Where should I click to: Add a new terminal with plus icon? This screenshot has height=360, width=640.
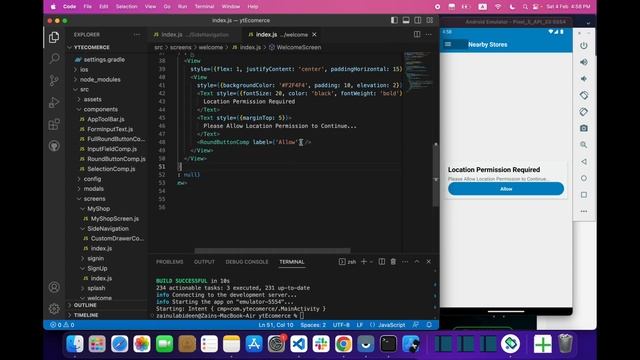coord(363,262)
